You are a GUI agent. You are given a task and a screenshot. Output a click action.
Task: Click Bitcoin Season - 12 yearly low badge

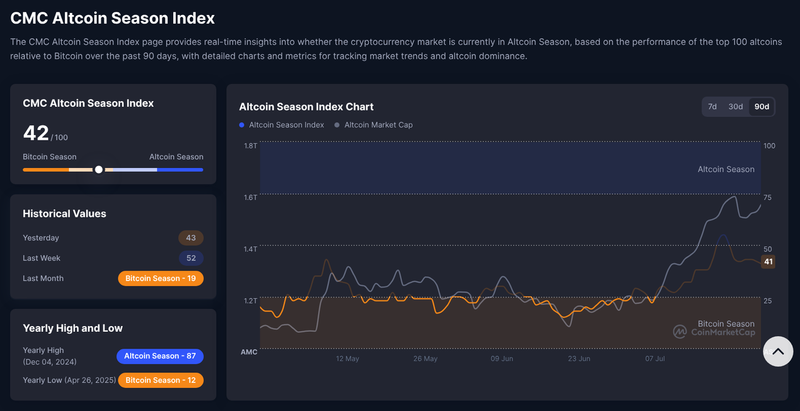(160, 380)
